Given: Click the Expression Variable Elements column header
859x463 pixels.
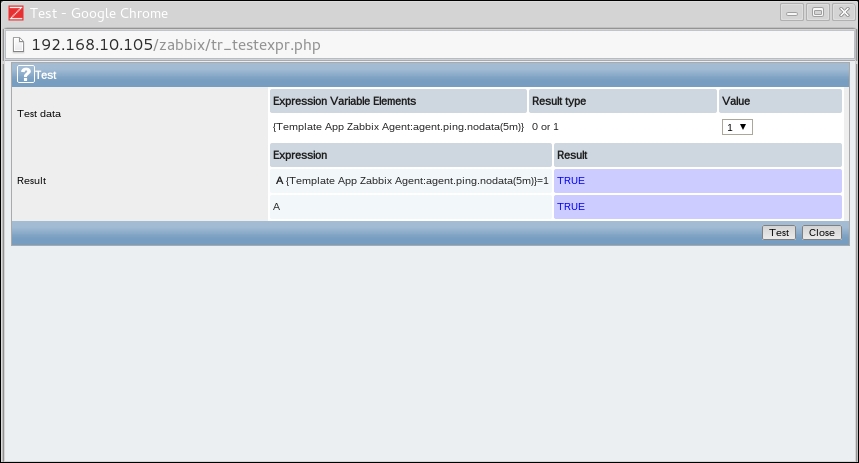Looking at the screenshot, I should coord(344,101).
